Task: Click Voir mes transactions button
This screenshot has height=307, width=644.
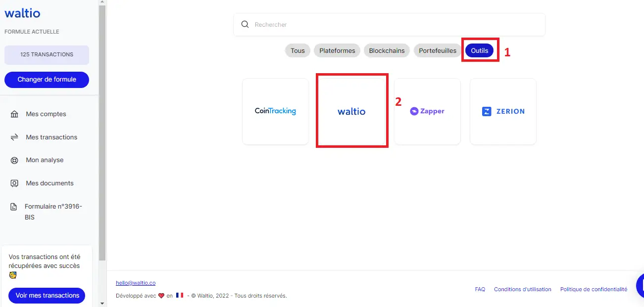Action: tap(47, 296)
